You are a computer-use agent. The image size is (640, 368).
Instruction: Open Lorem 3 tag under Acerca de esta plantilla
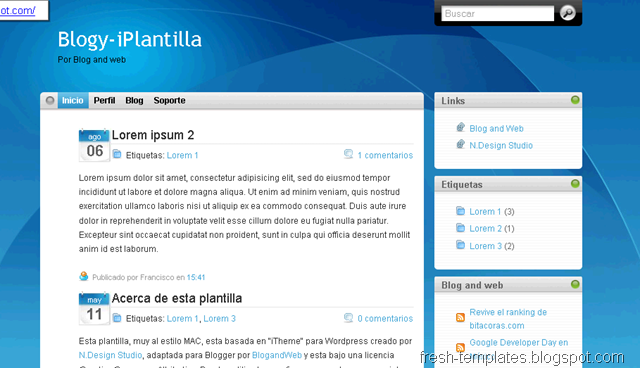(x=220, y=319)
